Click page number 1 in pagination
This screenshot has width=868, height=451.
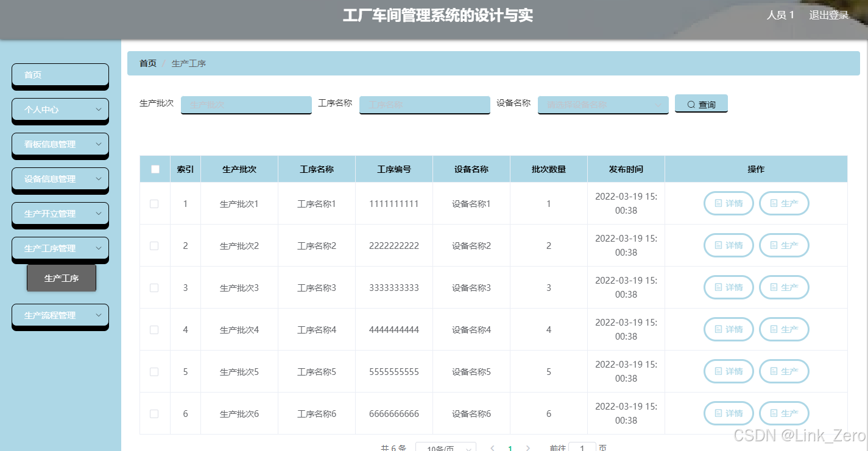[x=510, y=447]
